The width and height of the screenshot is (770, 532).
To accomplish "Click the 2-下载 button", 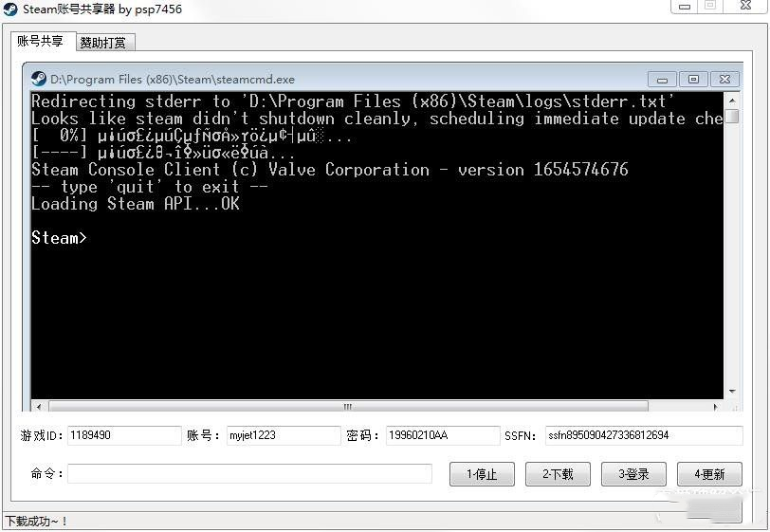I will pyautogui.click(x=558, y=474).
